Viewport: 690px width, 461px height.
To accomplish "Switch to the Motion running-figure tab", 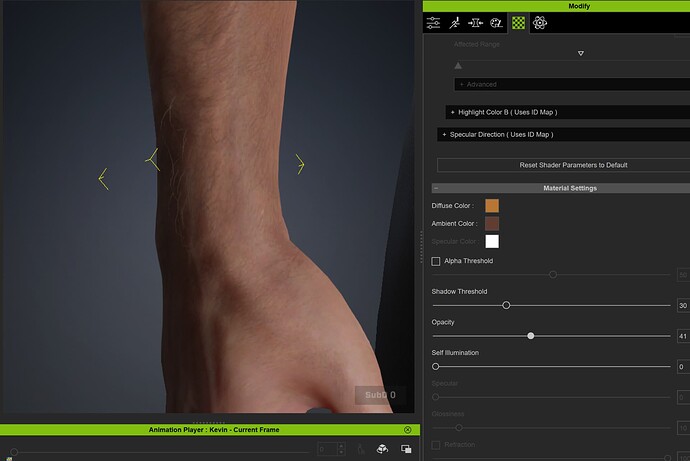I will tap(454, 23).
